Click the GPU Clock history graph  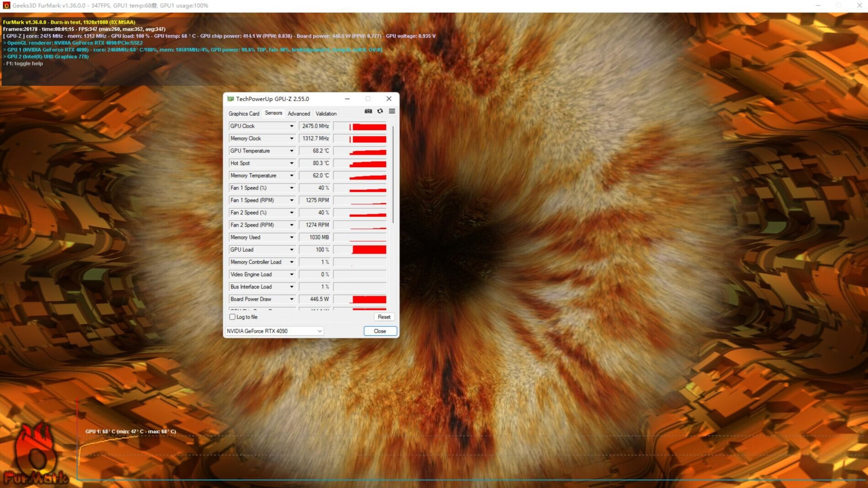(x=360, y=126)
